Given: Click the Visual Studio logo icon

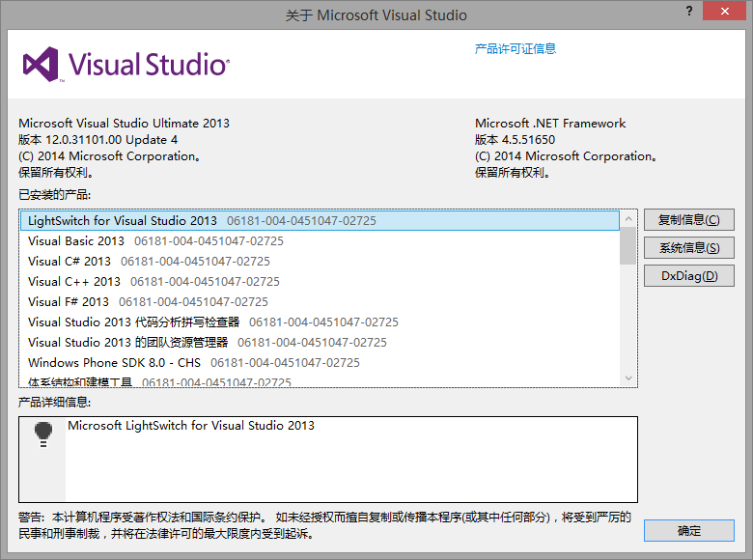Looking at the screenshot, I should point(42,65).
